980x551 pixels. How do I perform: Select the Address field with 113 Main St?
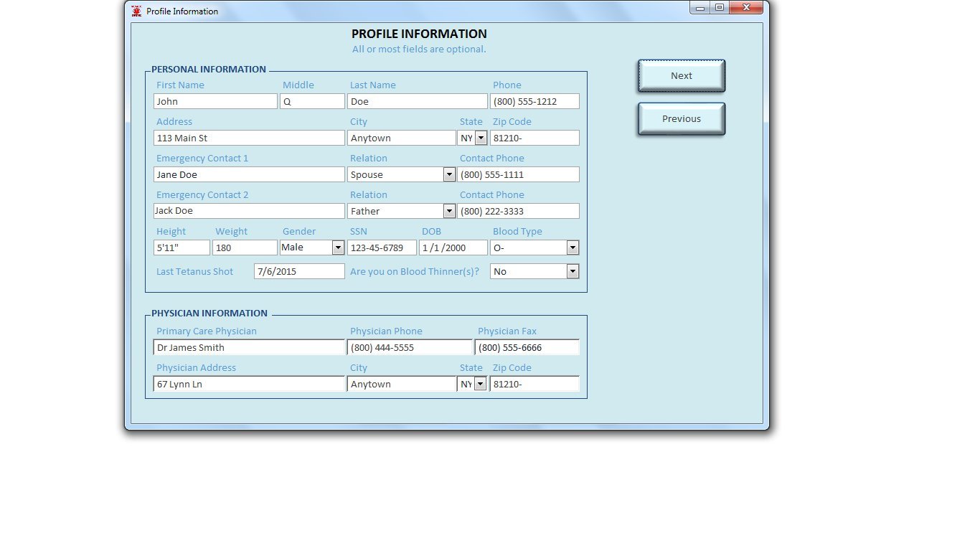tap(249, 138)
